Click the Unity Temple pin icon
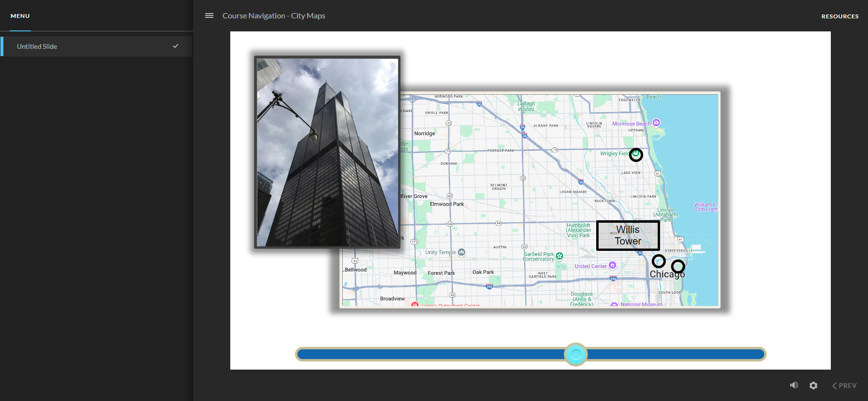Screen dimensions: 868x401 pyautogui.click(x=462, y=252)
